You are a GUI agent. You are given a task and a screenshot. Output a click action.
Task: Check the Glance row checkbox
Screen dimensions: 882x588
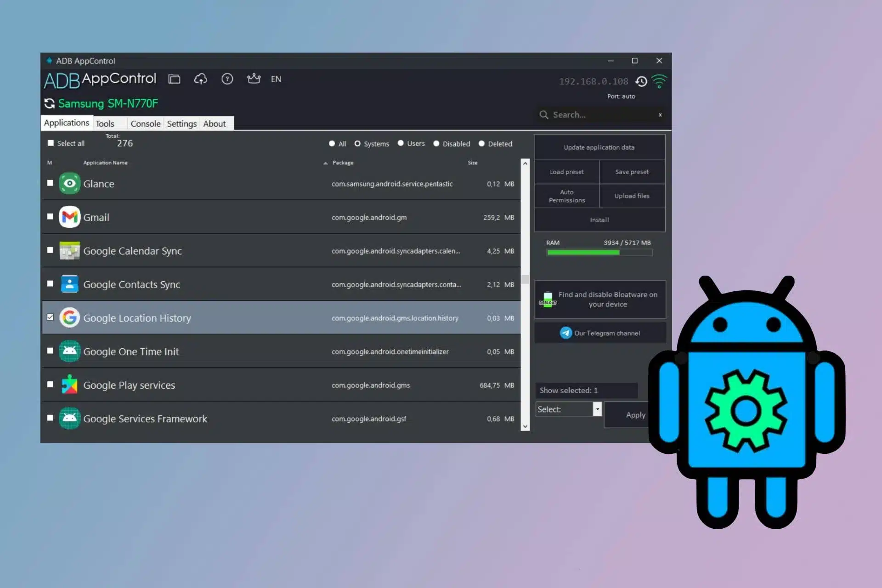[x=50, y=183]
